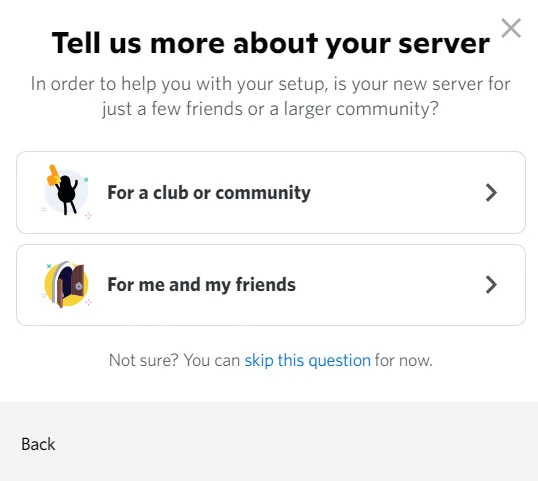Select "For me and my friends" label
This screenshot has width=538, height=481.
pyautogui.click(x=201, y=285)
